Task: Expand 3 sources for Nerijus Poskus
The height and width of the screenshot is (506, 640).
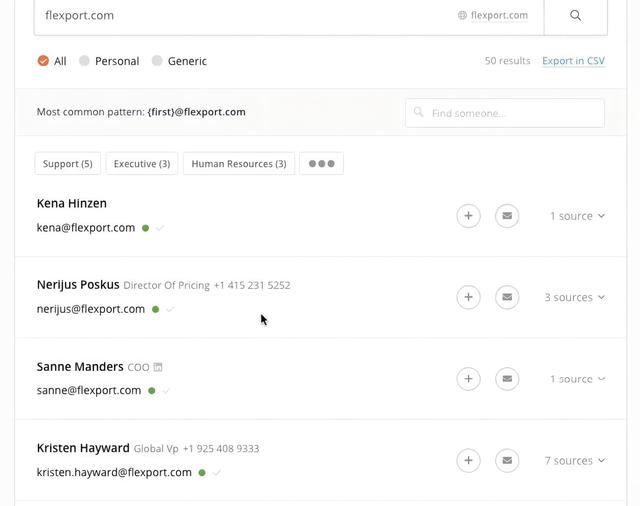Action: pyautogui.click(x=574, y=297)
